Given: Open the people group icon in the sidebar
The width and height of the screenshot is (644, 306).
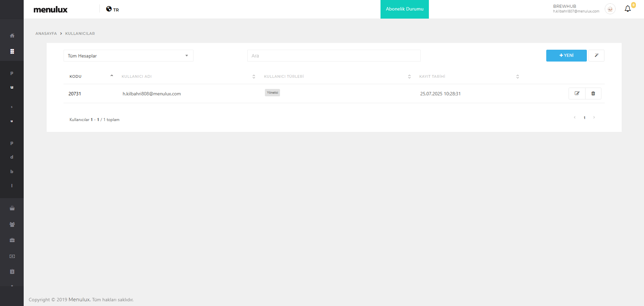Looking at the screenshot, I should point(12,224).
